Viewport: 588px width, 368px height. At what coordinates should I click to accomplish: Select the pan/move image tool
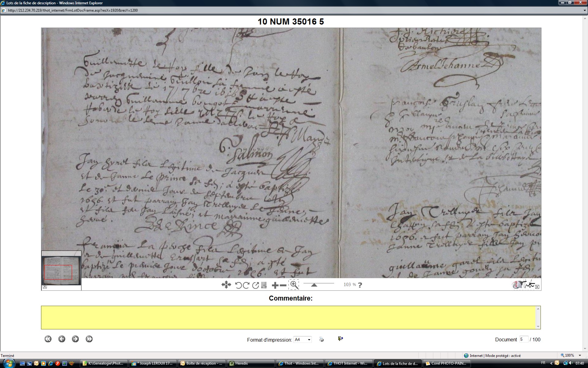pos(226,285)
